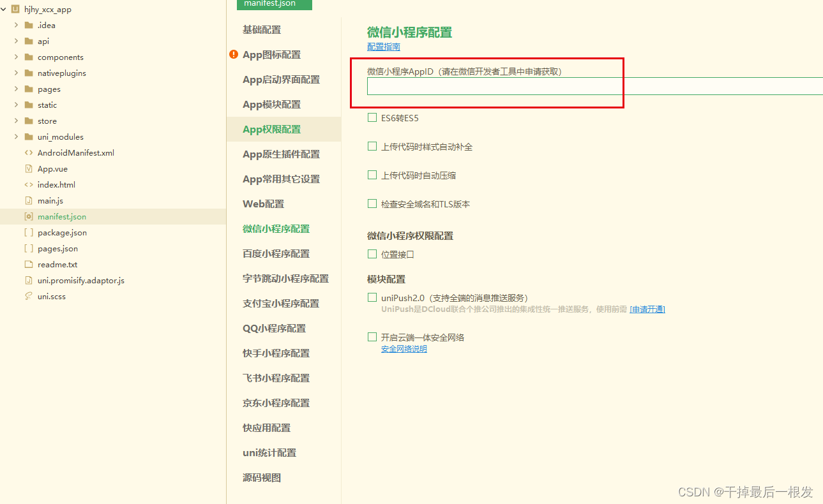Image resolution: width=823 pixels, height=504 pixels.
Task: Click the main.js file icon
Action: click(x=28, y=201)
